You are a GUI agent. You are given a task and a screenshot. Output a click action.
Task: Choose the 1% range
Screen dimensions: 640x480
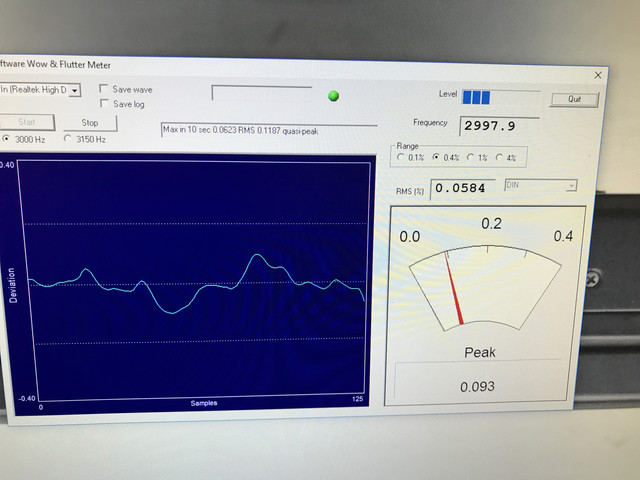coord(471,157)
